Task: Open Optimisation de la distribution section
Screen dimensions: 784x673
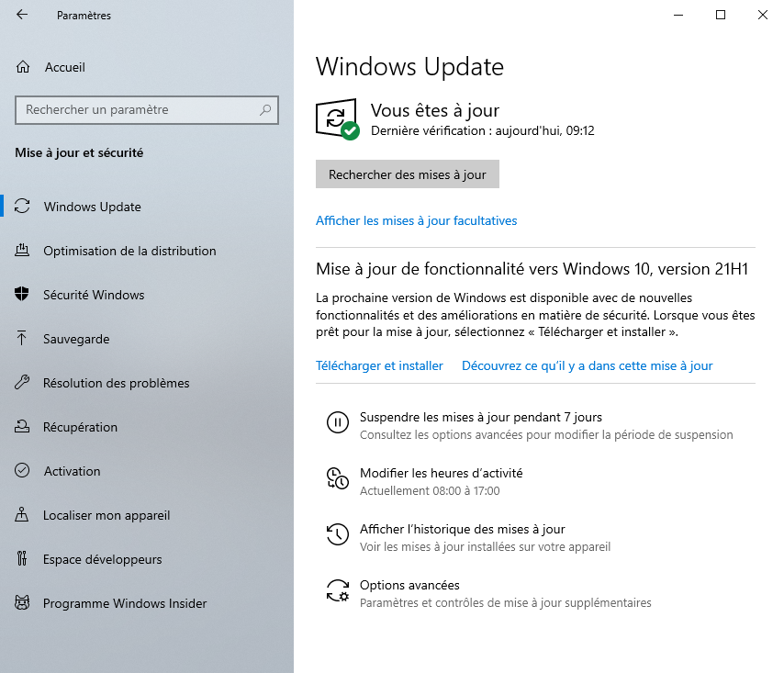Action: (x=129, y=251)
